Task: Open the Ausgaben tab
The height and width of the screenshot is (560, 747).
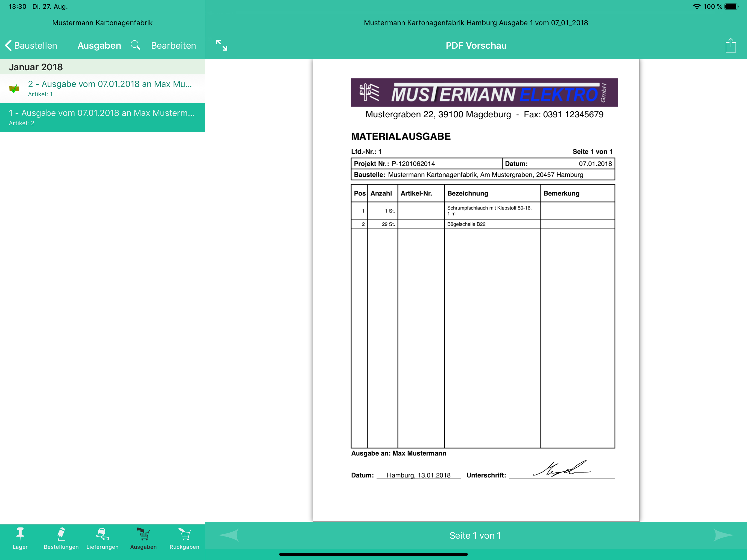Action: point(144,538)
